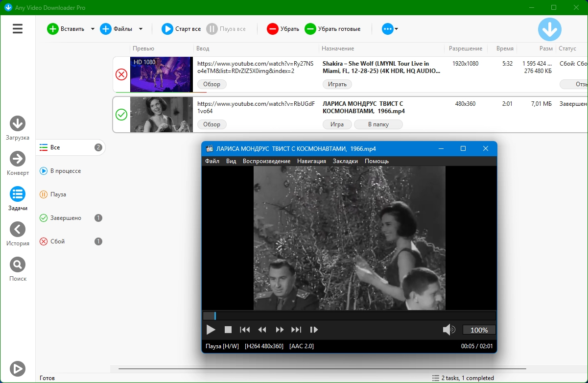Select the Завершено filter
The height and width of the screenshot is (383, 588).
click(x=71, y=218)
